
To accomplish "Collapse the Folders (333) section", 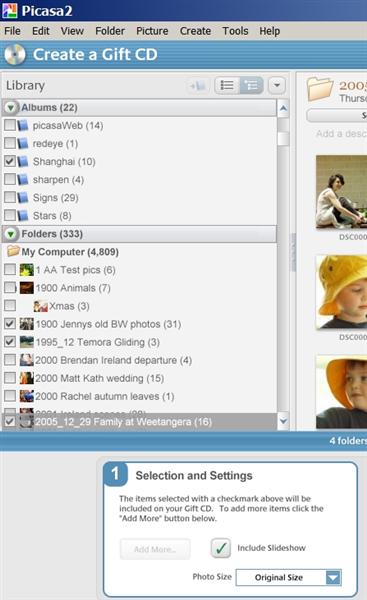I will coord(11,234).
